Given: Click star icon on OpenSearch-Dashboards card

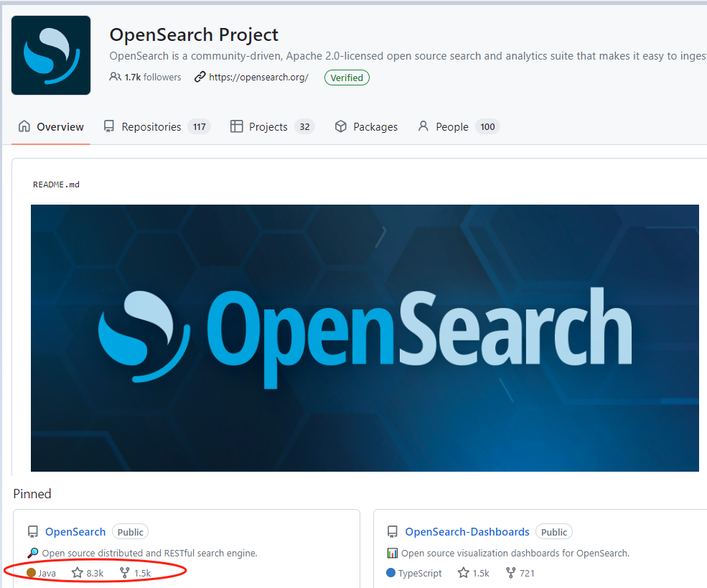Looking at the screenshot, I should tap(464, 573).
